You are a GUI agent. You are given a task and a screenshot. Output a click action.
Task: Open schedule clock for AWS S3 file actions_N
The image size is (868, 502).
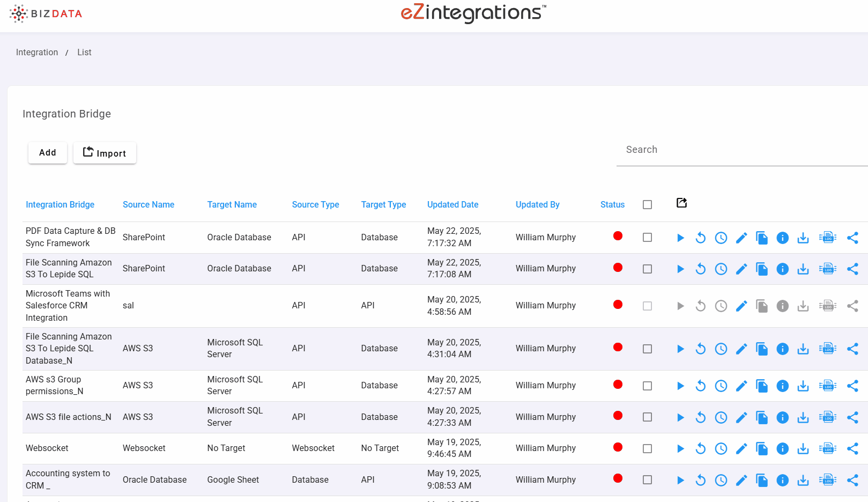pos(721,417)
